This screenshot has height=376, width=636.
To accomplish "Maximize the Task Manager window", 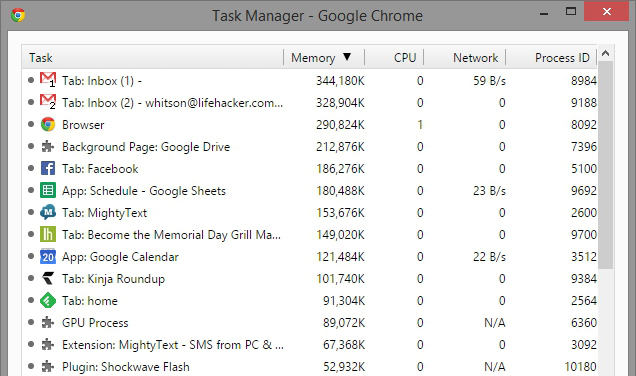I will click(571, 11).
